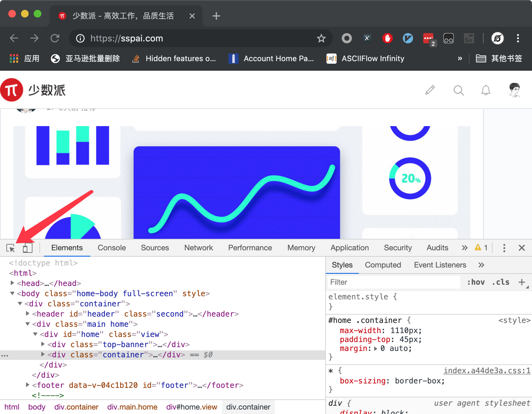Open ASCIIFlow Infinity bookmark
This screenshot has width=532, height=414.
pyautogui.click(x=373, y=59)
